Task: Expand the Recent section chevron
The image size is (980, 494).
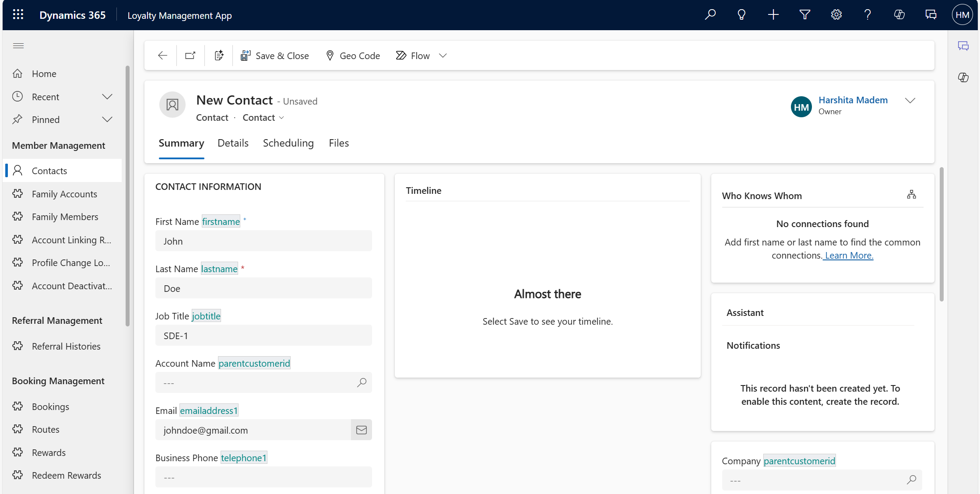Action: tap(107, 97)
